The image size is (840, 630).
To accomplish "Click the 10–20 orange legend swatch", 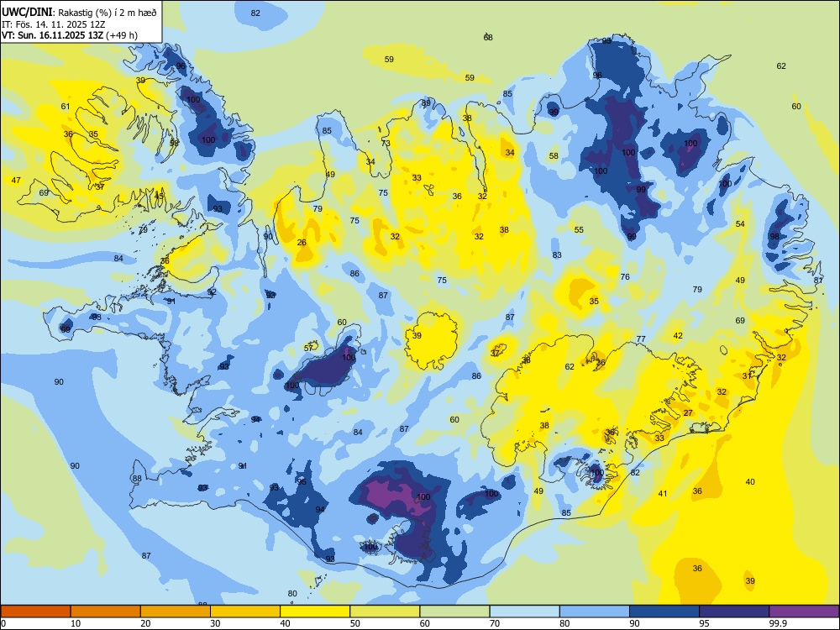I will 106,612.
